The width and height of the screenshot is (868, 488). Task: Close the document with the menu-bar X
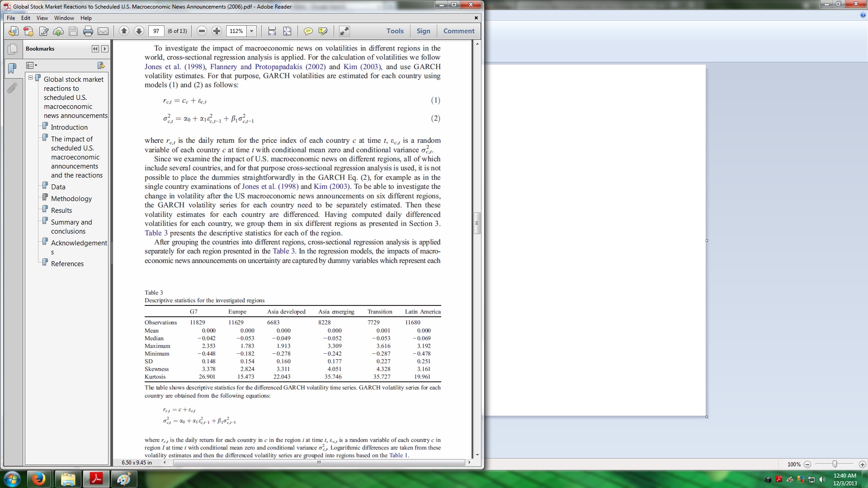tap(476, 18)
